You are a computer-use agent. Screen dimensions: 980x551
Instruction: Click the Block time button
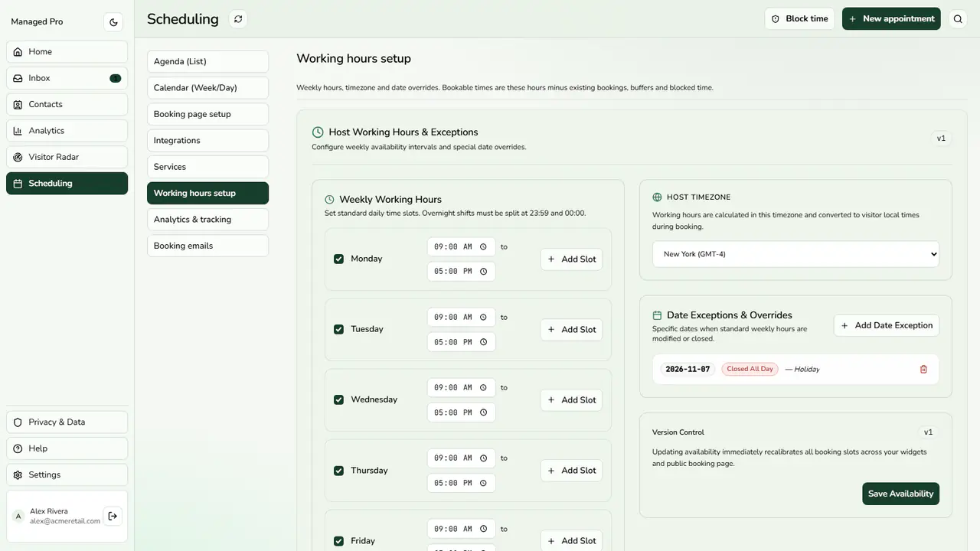point(799,19)
